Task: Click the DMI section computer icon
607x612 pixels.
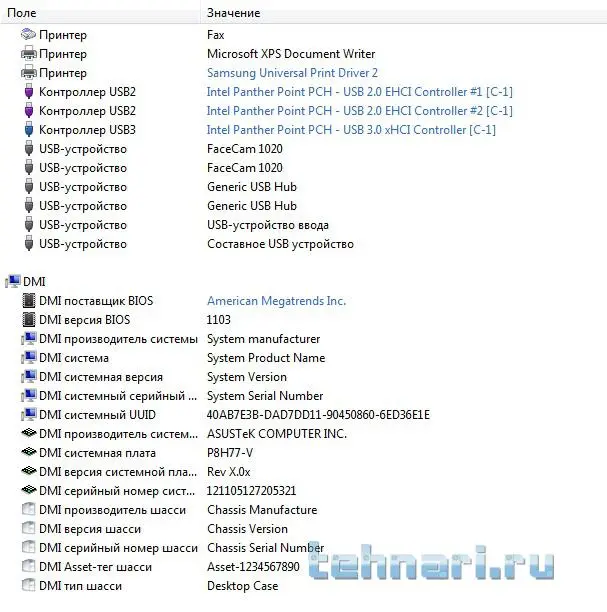Action: coord(13,281)
